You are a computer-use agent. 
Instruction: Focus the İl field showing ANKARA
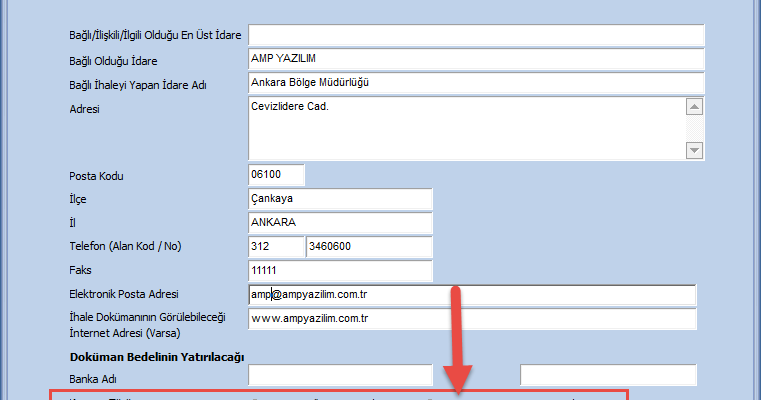339,222
